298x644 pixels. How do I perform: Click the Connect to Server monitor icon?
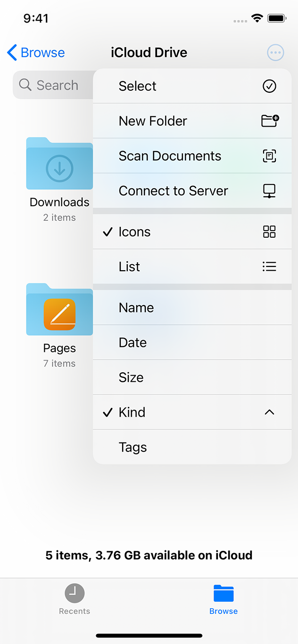(269, 191)
